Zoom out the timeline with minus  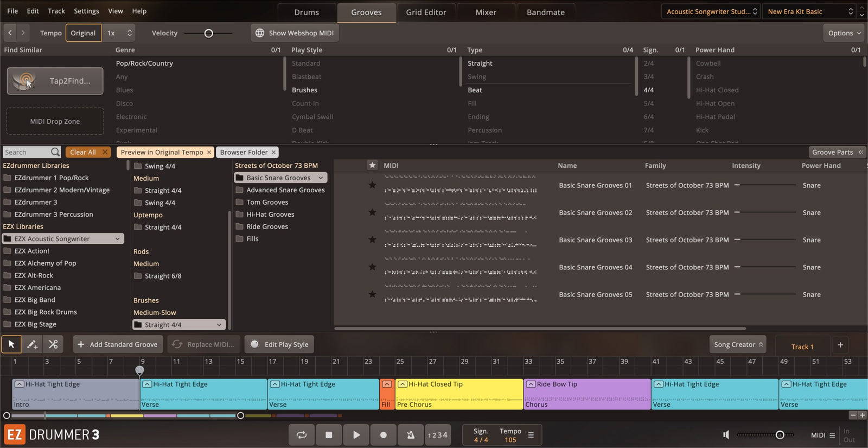pos(853,415)
